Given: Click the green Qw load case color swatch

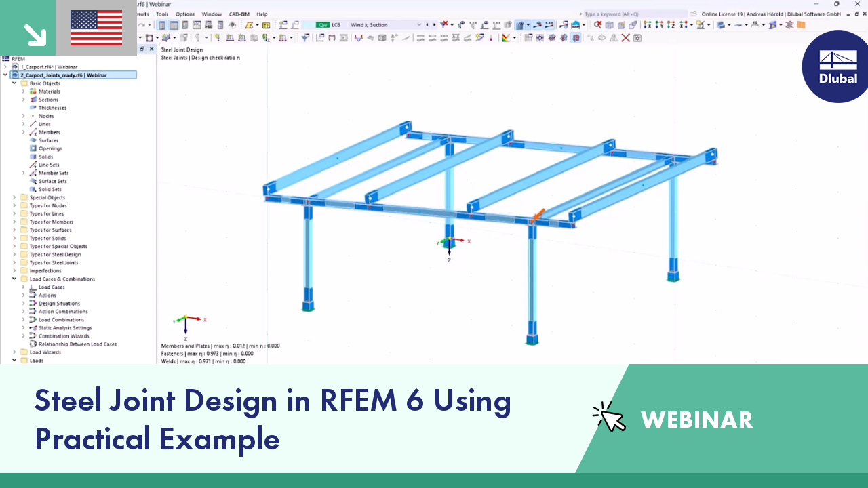Looking at the screenshot, I should pyautogui.click(x=323, y=25).
